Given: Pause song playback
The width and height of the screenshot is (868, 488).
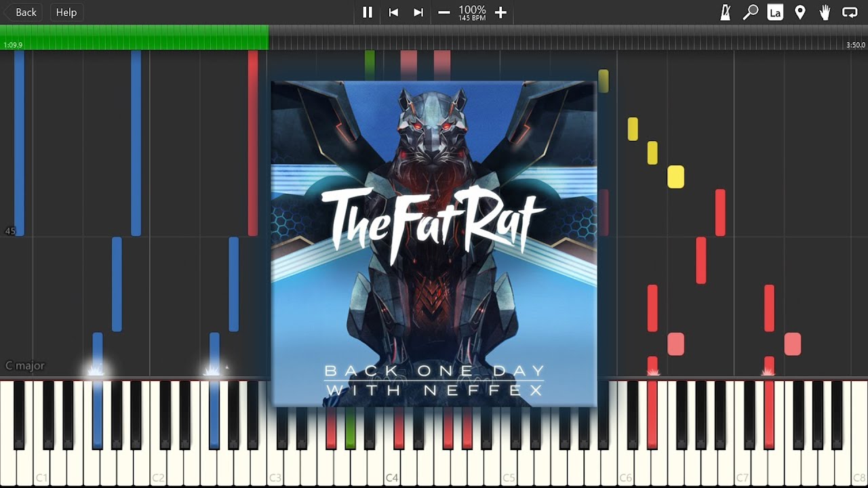Looking at the screenshot, I should (x=368, y=12).
